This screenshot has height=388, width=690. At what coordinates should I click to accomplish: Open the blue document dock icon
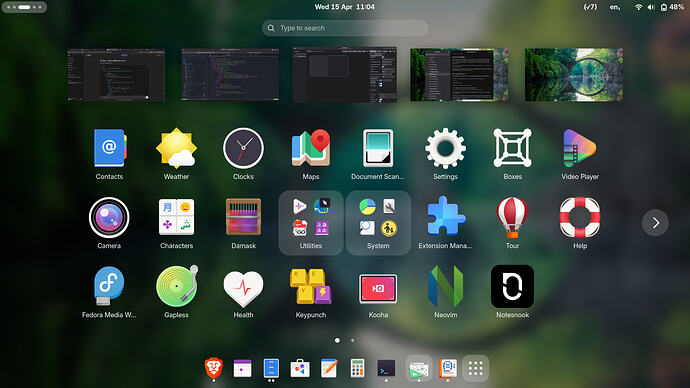[x=271, y=368]
